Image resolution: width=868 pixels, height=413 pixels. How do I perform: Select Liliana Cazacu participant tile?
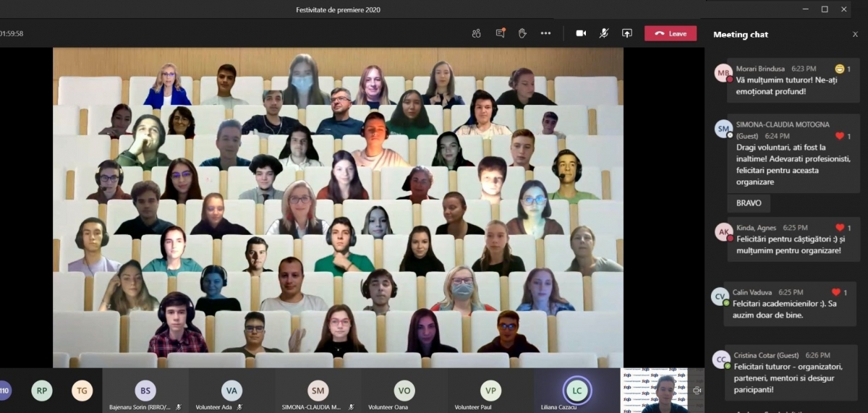pyautogui.click(x=576, y=391)
